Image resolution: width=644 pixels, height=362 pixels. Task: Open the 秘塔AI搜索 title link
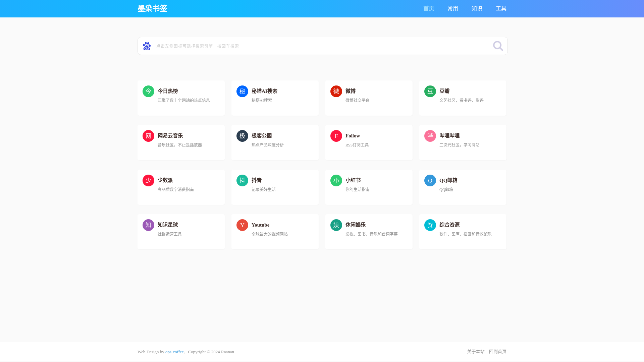pyautogui.click(x=264, y=91)
